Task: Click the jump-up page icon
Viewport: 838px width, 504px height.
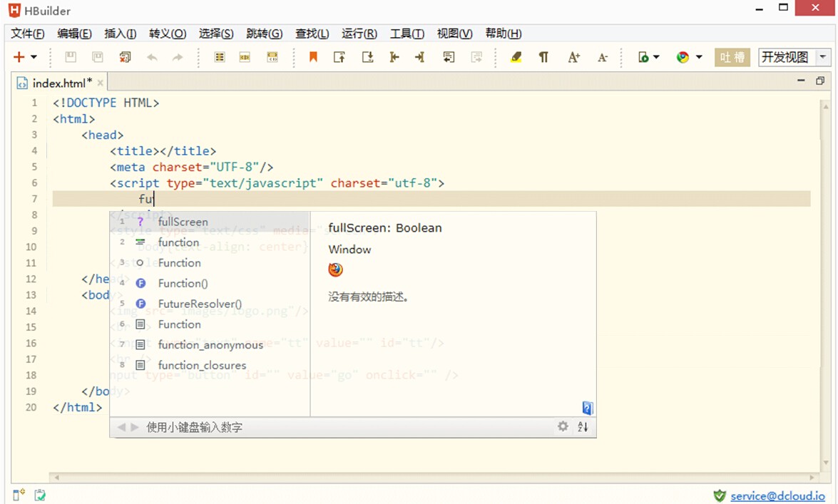Action: tap(339, 56)
